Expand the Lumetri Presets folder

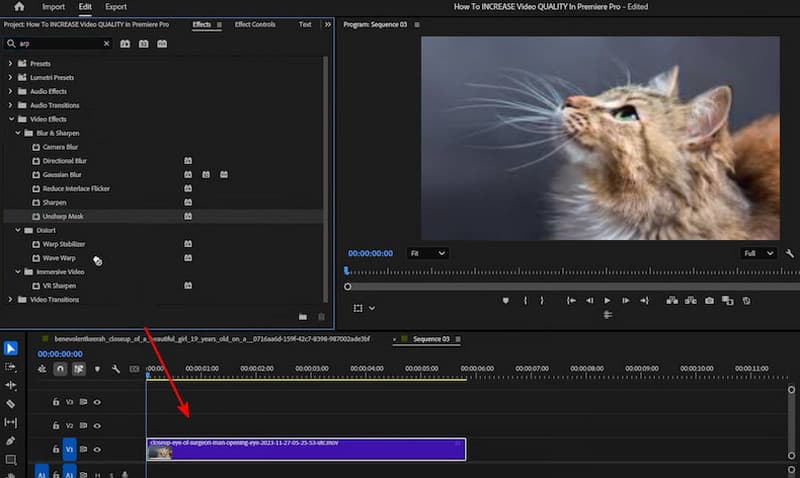click(10, 78)
